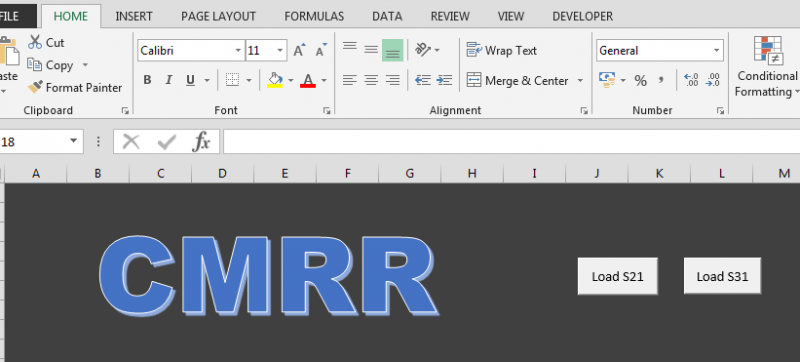Expand the font size dropdown

pyautogui.click(x=280, y=50)
